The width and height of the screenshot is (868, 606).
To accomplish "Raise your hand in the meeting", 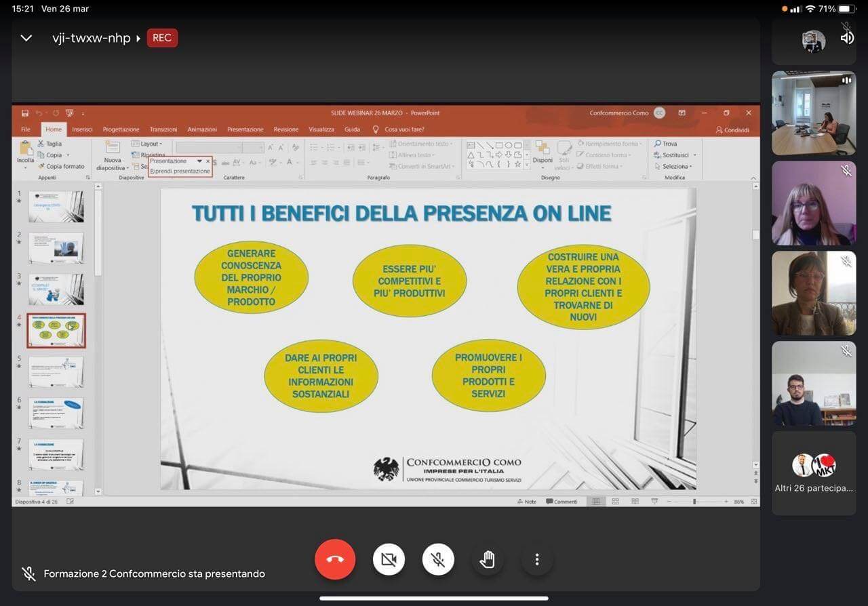I will [487, 559].
